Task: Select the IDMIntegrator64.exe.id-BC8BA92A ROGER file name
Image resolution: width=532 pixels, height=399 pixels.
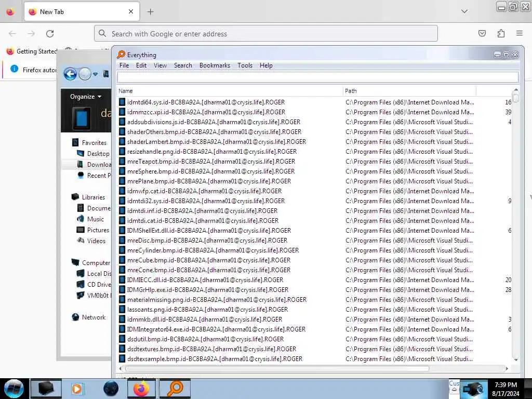Action: (216, 329)
